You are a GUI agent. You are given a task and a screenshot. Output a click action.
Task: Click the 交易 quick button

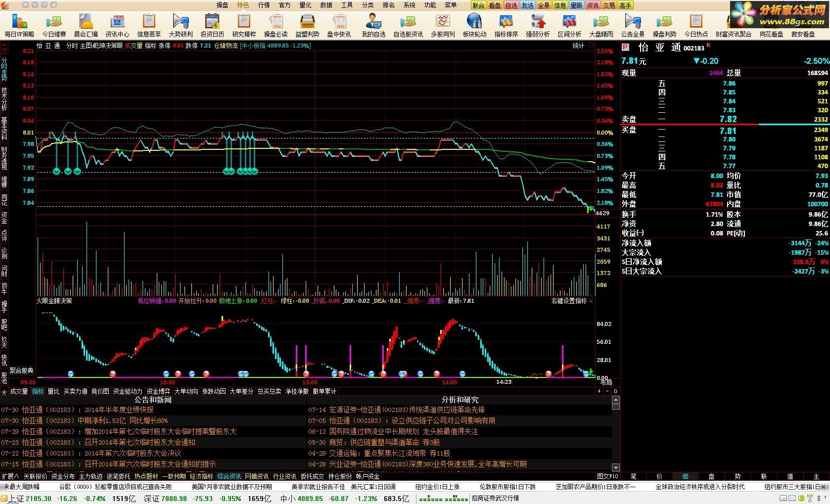609,5
